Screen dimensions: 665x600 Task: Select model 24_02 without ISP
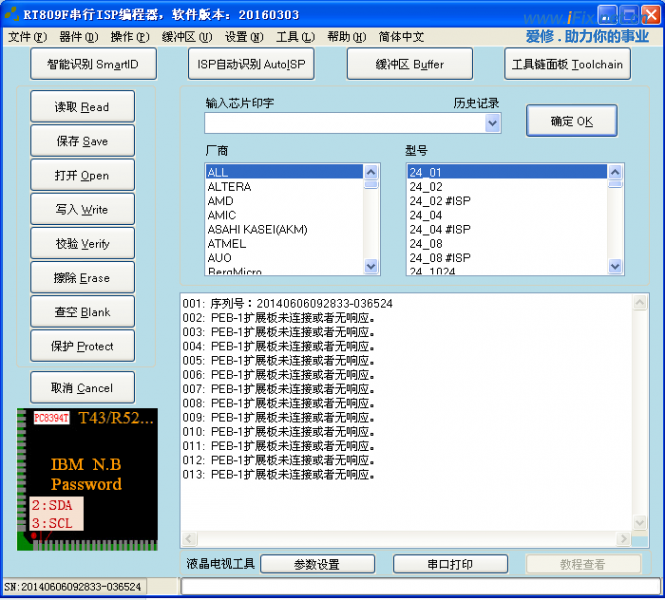(507, 187)
